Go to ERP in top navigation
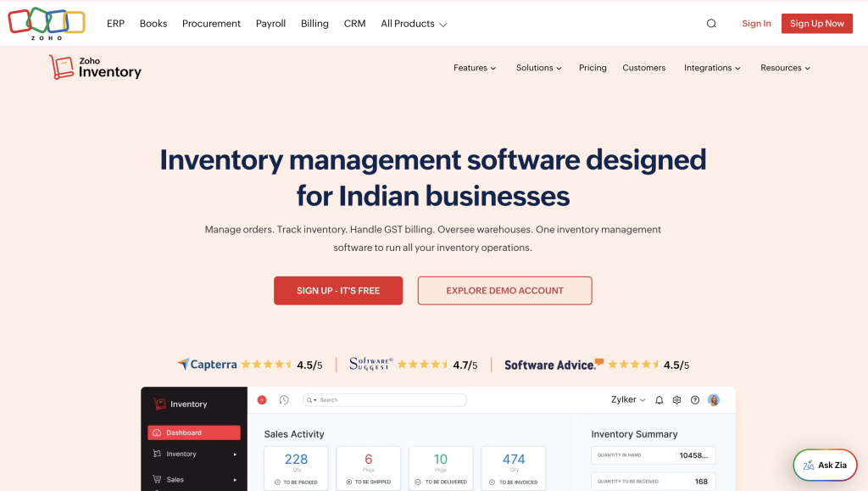This screenshot has height=491, width=868. 115,23
